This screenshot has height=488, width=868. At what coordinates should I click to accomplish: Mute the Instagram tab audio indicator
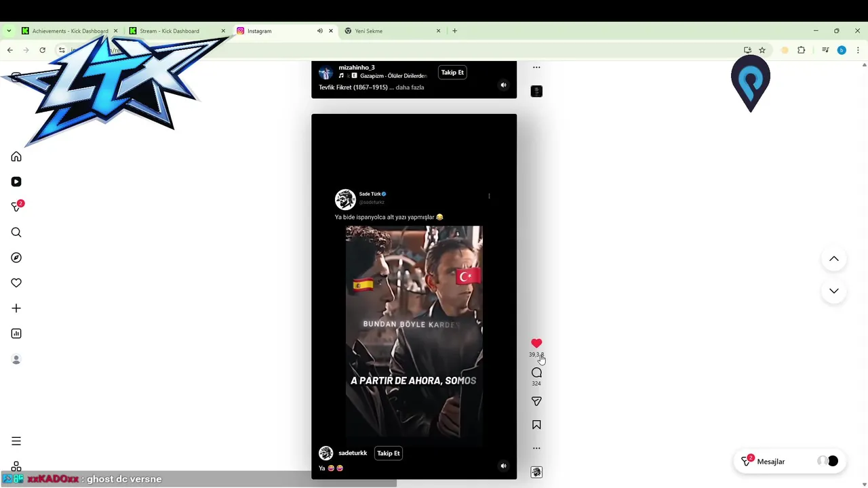point(320,30)
